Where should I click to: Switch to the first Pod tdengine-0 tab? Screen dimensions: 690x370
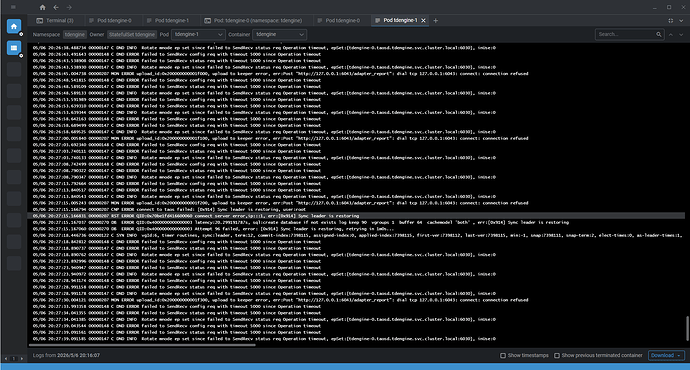point(110,20)
